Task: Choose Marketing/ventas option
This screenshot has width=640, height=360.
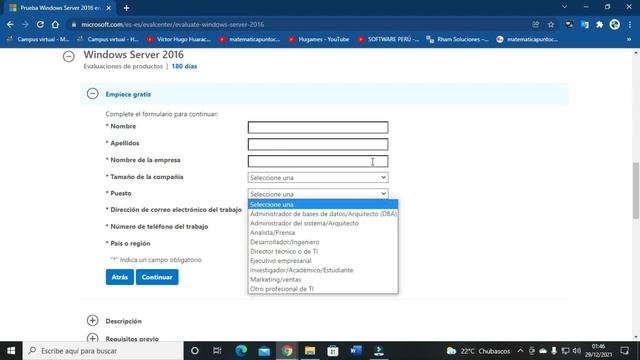Action: point(323,280)
